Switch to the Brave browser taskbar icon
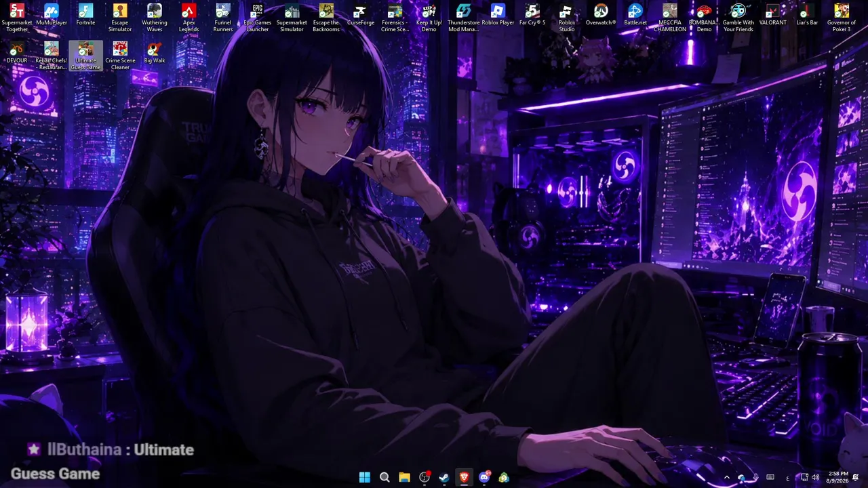 (464, 477)
